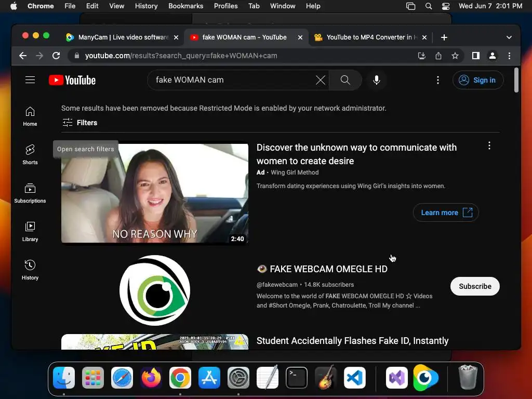532x399 pixels.
Task: Clear the search query with X icon
Action: 320,80
